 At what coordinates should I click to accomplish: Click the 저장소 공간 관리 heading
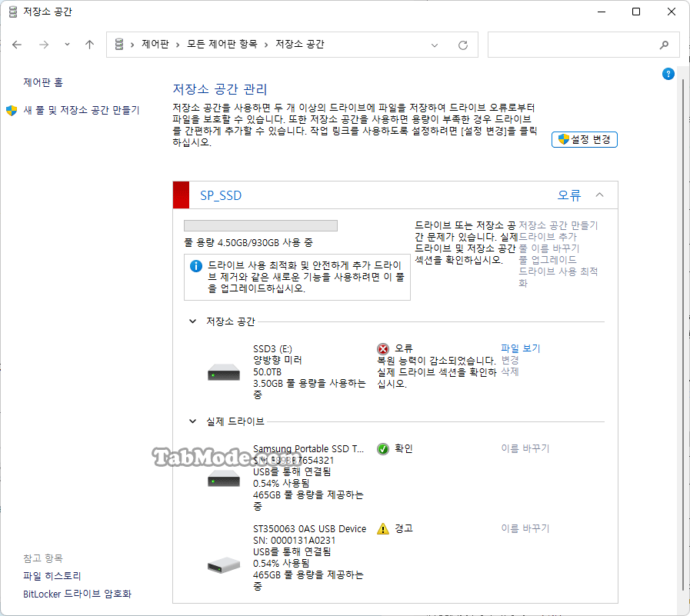(220, 89)
